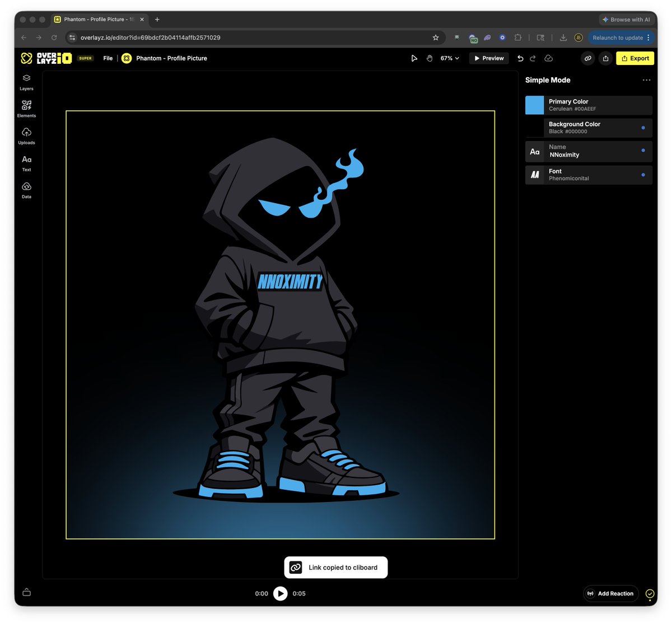This screenshot has height=624, width=672.
Task: Click the Undo icon
Action: pyautogui.click(x=520, y=58)
